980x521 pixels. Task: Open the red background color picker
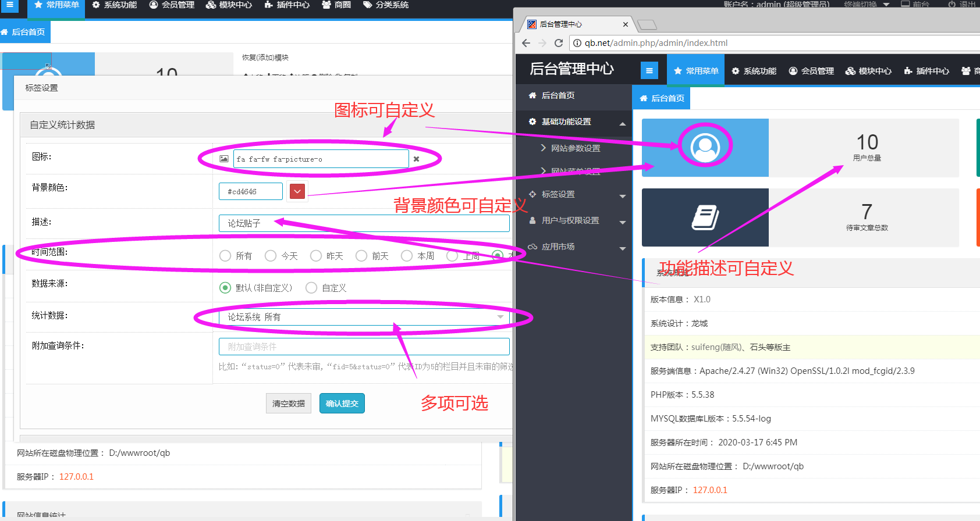tap(297, 191)
